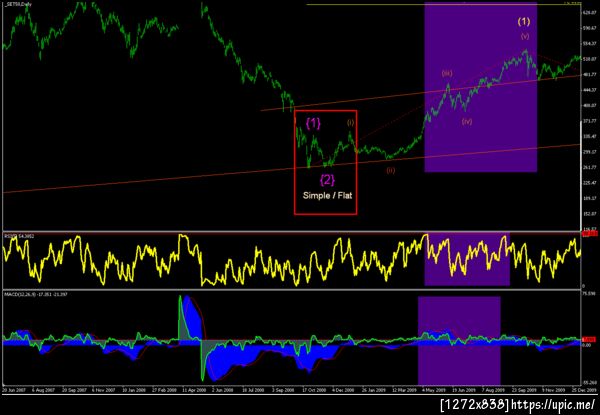Click the 12 Mar 2009 date label

pyautogui.click(x=404, y=390)
